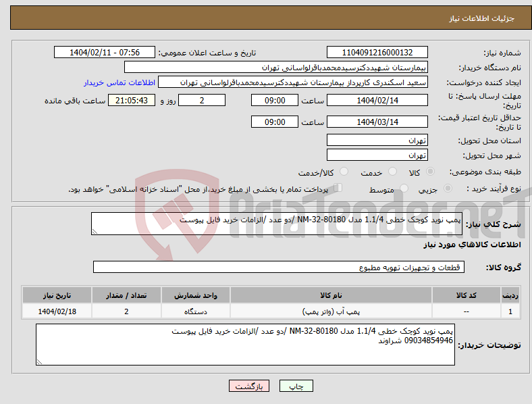Click the ردیف column header
The width and height of the screenshot is (532, 404).
(x=510, y=295)
